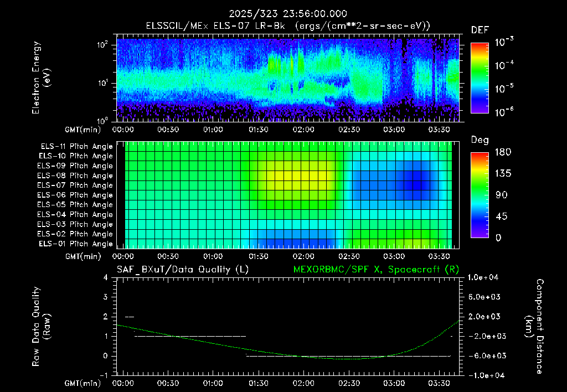Click 01:00 tick under pitch angle panel
This screenshot has height=392, width=567.
point(213,256)
